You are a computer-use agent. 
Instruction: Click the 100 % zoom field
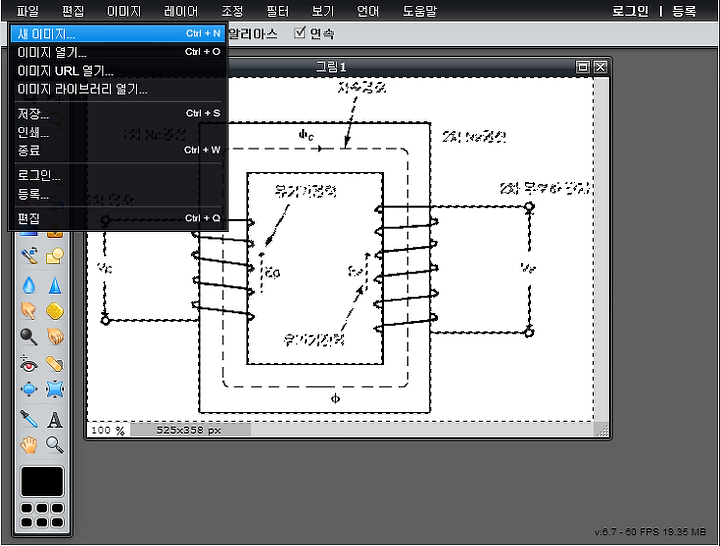click(x=108, y=430)
